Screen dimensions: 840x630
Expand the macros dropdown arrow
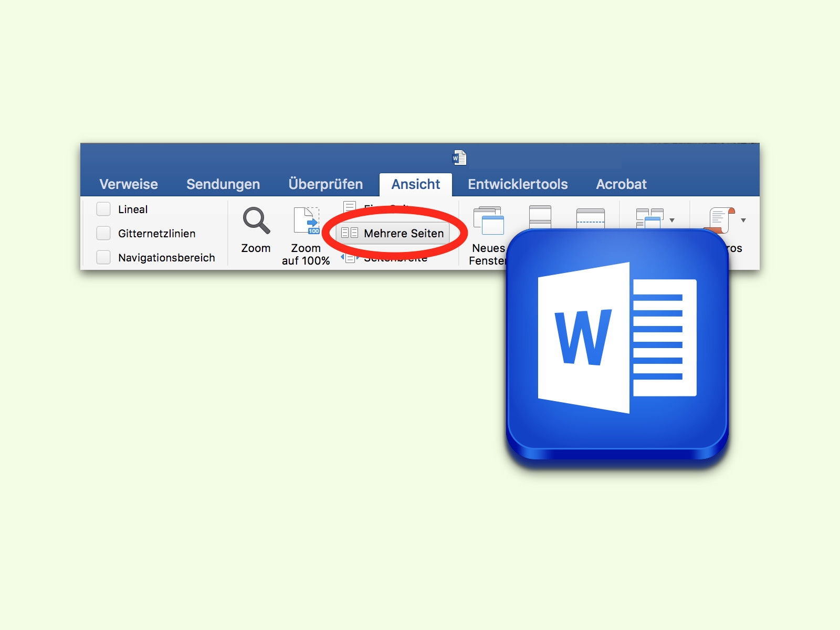(743, 220)
